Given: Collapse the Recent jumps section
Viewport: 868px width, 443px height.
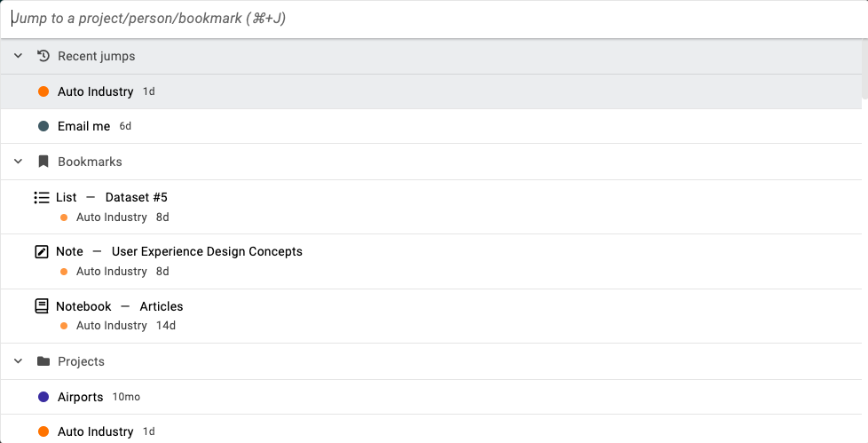Looking at the screenshot, I should 19,56.
